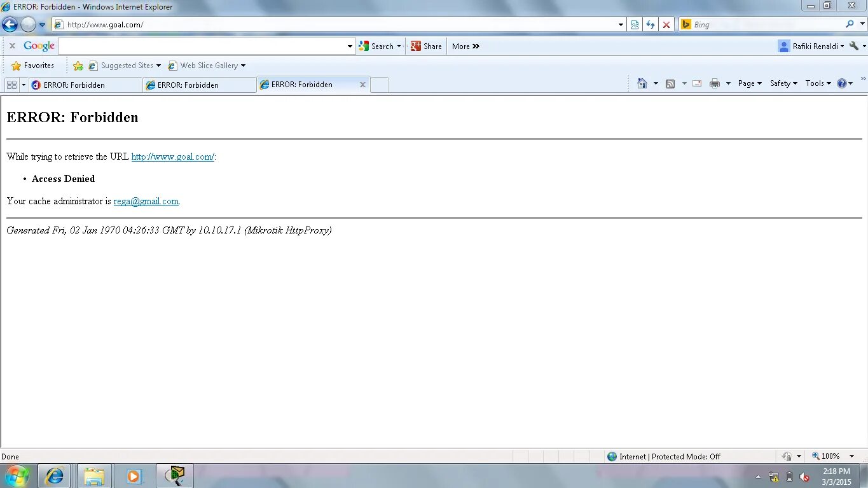Screen dimensions: 868x488
Task: Close the Google Toolbar with the x
Action: coord(12,46)
